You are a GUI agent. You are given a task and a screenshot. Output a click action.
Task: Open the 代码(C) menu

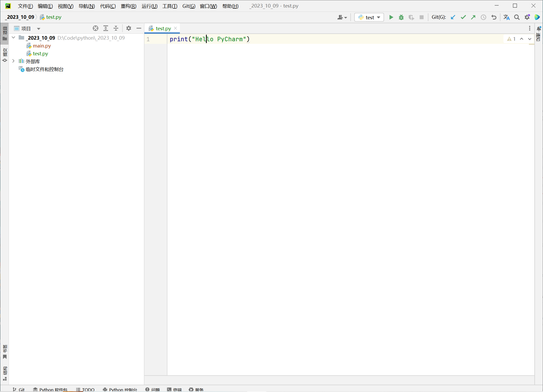point(108,6)
